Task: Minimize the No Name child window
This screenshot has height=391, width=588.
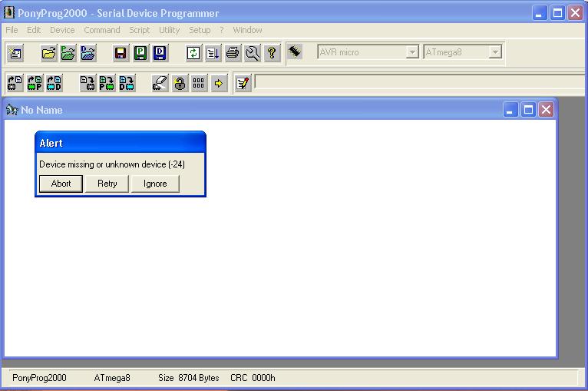Action: [510, 110]
